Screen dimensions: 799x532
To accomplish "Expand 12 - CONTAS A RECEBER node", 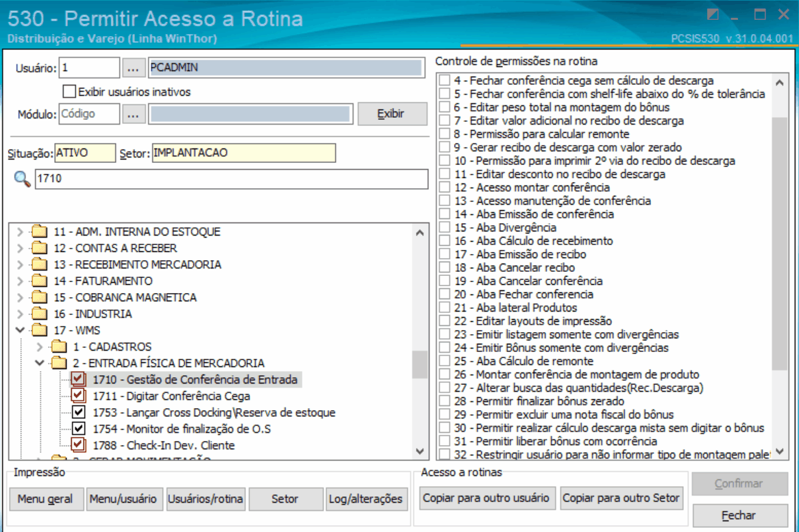I will [20, 248].
